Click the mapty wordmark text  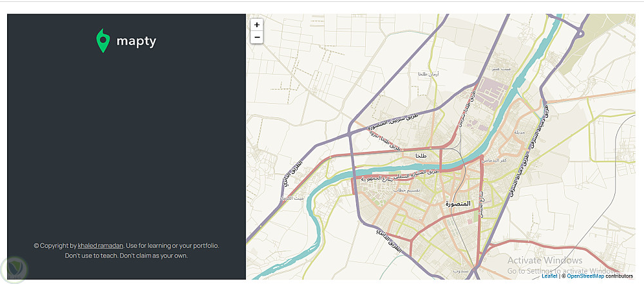pos(137,41)
